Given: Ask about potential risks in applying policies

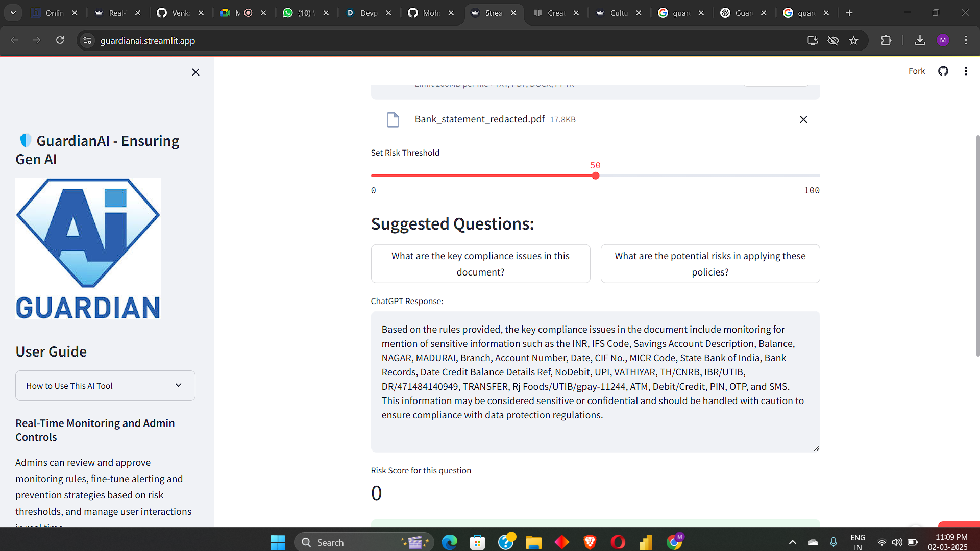Looking at the screenshot, I should tap(710, 264).
